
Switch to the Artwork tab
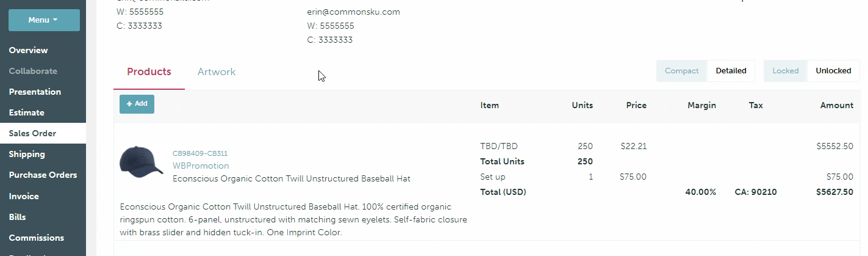tap(217, 71)
